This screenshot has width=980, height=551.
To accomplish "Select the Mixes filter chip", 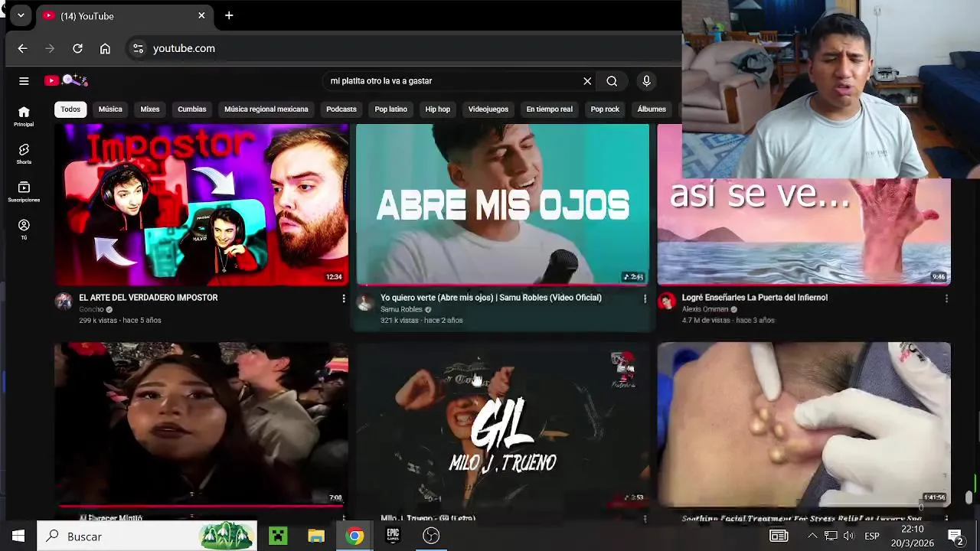I will coord(150,109).
